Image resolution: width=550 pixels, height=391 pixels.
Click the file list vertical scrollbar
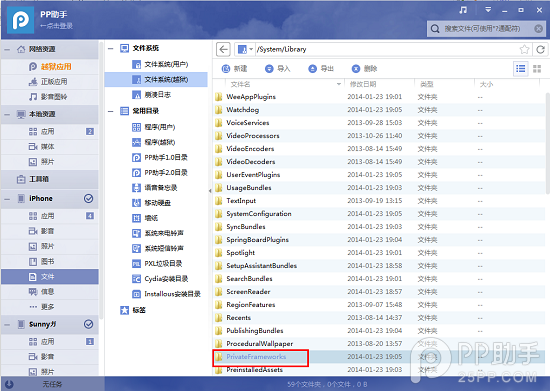(547, 143)
